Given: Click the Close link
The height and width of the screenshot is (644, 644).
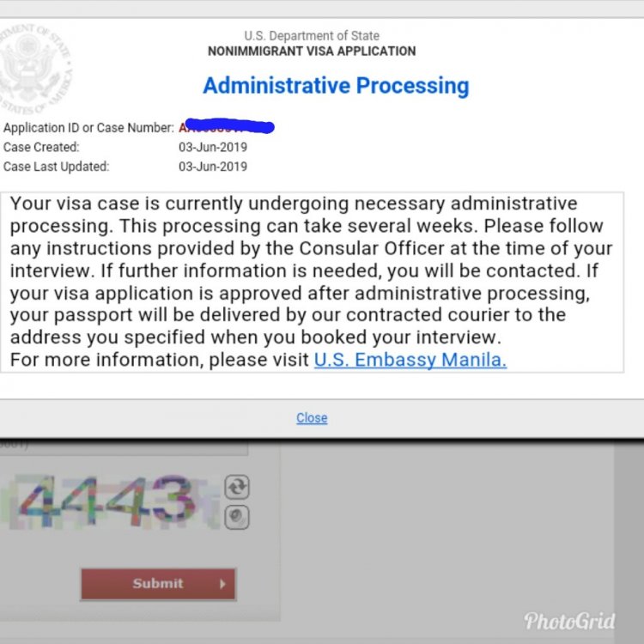Looking at the screenshot, I should coord(312,417).
